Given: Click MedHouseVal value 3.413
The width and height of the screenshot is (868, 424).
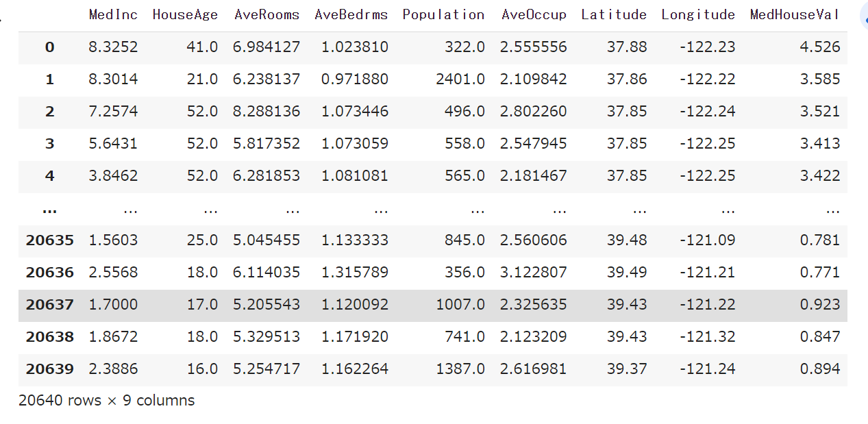Looking at the screenshot, I should (820, 144).
